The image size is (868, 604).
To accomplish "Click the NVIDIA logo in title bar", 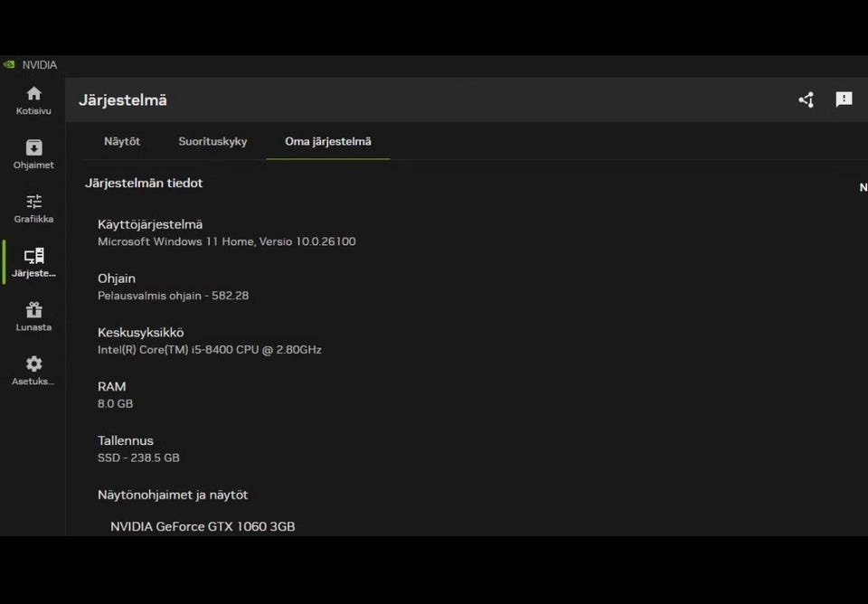I will pyautogui.click(x=9, y=65).
